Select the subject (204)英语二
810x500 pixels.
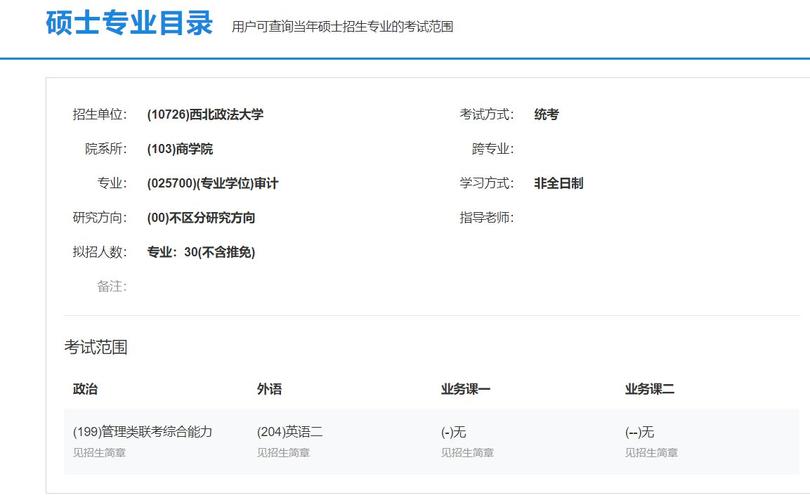tap(290, 432)
